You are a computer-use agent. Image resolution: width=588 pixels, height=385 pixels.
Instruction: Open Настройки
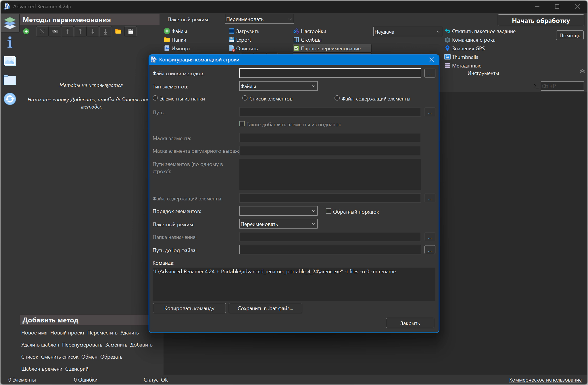coord(310,31)
